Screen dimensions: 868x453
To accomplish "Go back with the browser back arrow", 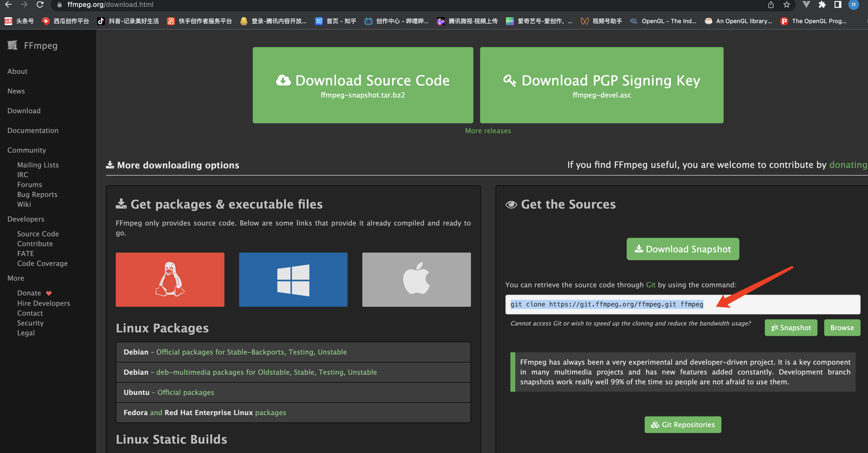I will coord(8,4).
